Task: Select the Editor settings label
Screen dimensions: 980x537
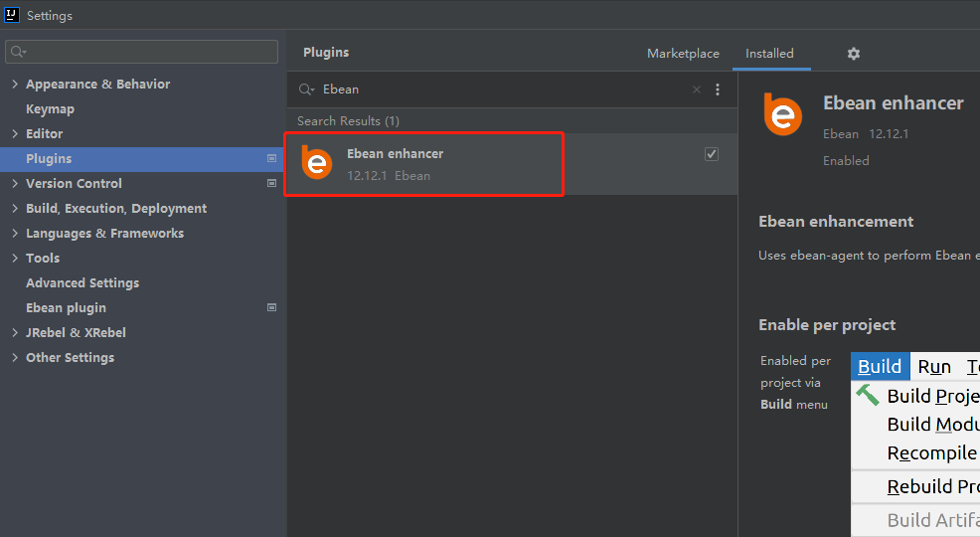Action: click(x=45, y=134)
